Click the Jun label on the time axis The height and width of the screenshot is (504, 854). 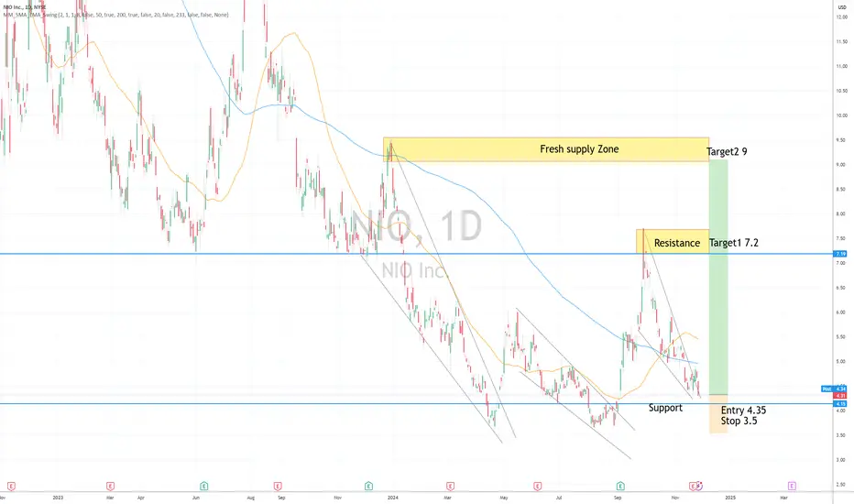pos(196,498)
